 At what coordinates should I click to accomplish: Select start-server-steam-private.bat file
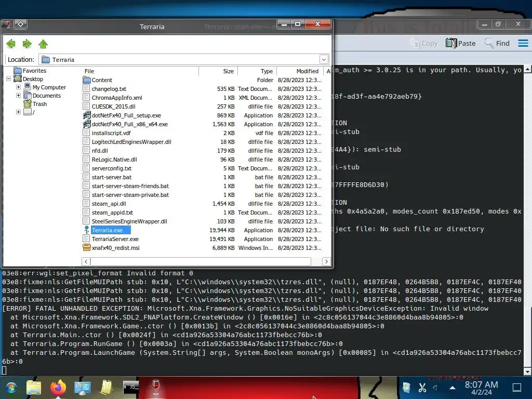(130, 195)
